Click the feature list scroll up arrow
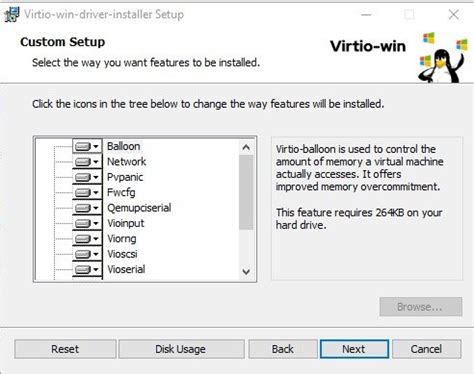This screenshot has width=474, height=374. [x=246, y=147]
